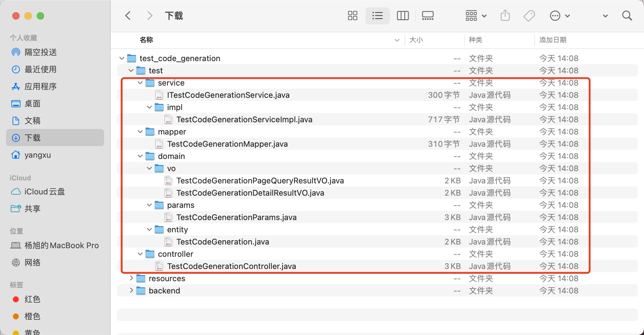Select TestCodeGenerationParams.java file

click(x=377, y=217)
